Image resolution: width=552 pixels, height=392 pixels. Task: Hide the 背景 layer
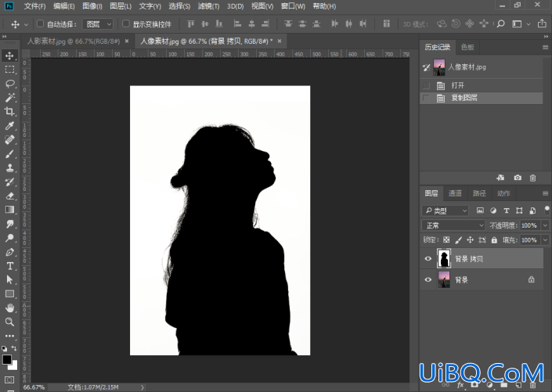pos(428,280)
